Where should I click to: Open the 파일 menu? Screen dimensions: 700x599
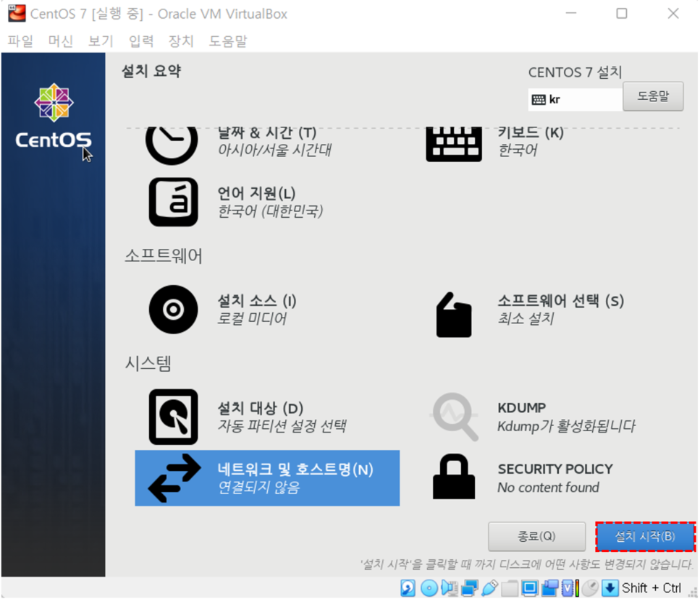[20, 41]
